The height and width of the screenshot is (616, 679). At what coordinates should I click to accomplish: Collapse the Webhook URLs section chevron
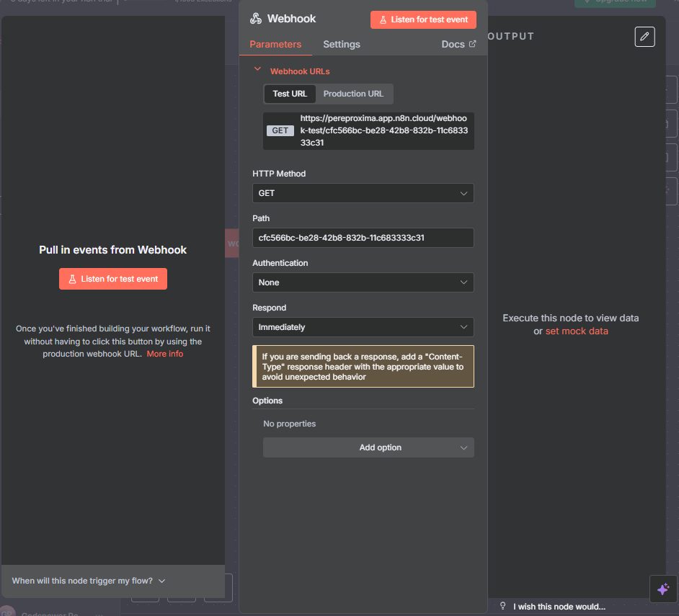(x=257, y=69)
